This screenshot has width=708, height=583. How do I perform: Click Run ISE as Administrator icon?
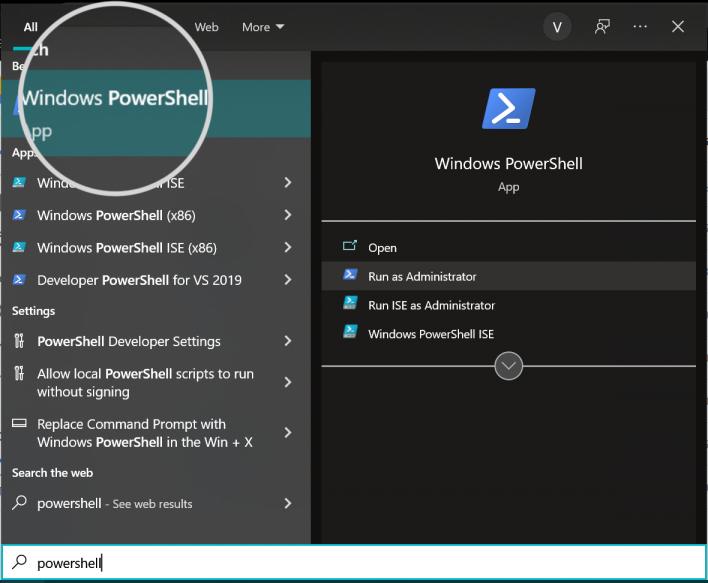[x=350, y=303]
